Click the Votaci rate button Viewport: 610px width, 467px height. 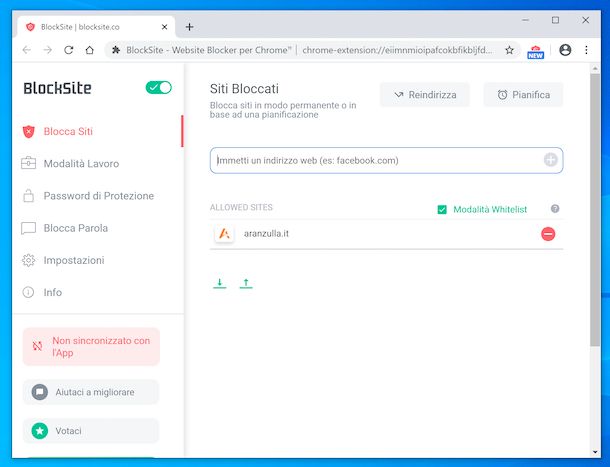(x=91, y=431)
